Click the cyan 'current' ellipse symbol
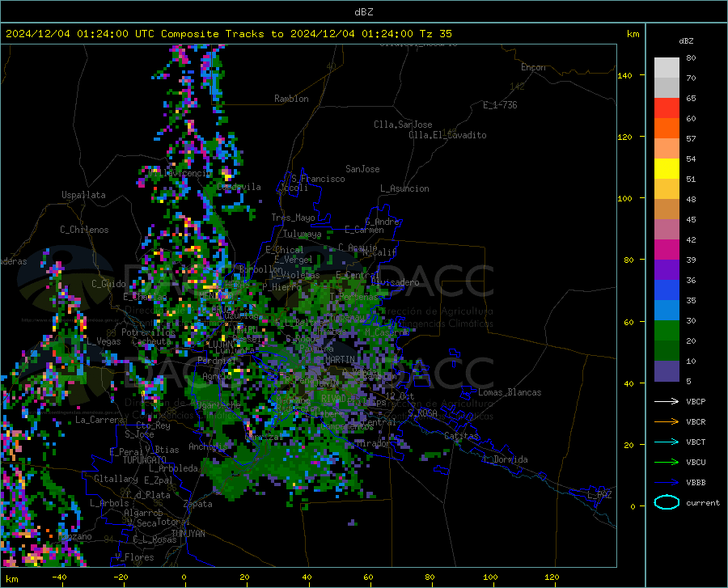728x588 pixels. coord(667,502)
